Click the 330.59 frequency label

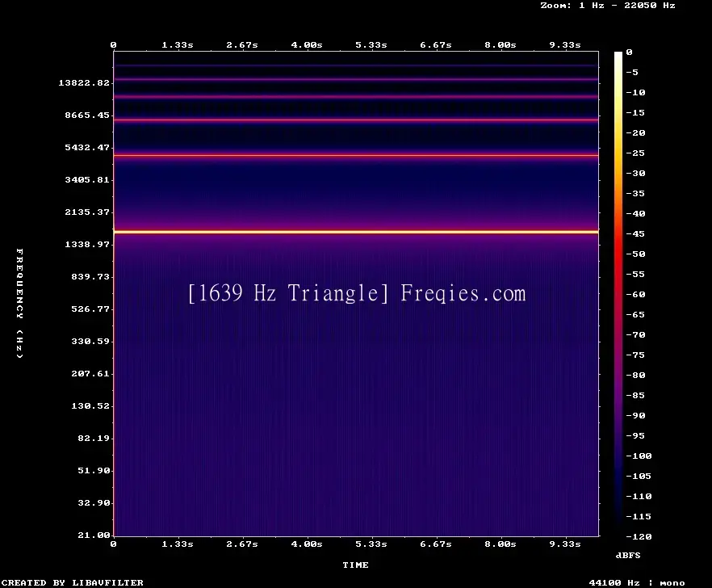[90, 341]
